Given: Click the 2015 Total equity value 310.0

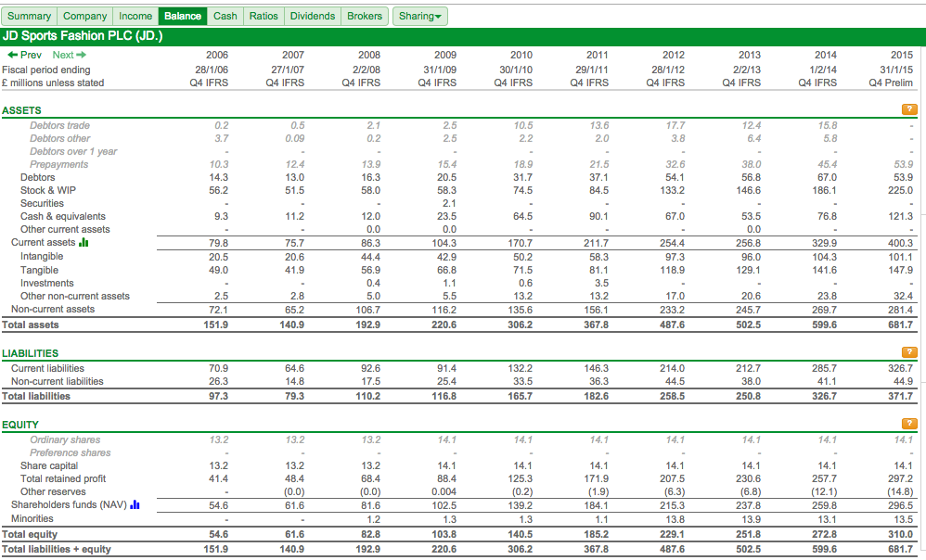Looking at the screenshot, I should point(901,535).
